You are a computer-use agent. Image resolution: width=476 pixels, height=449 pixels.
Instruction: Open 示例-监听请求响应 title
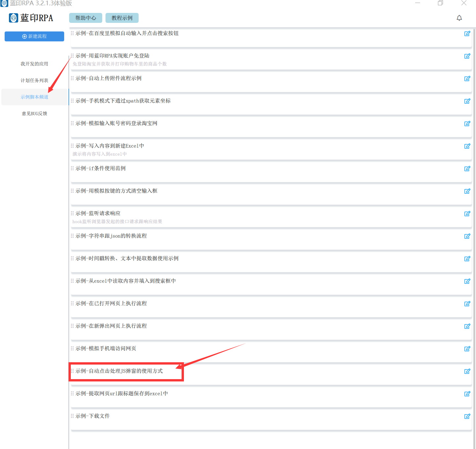click(x=98, y=213)
